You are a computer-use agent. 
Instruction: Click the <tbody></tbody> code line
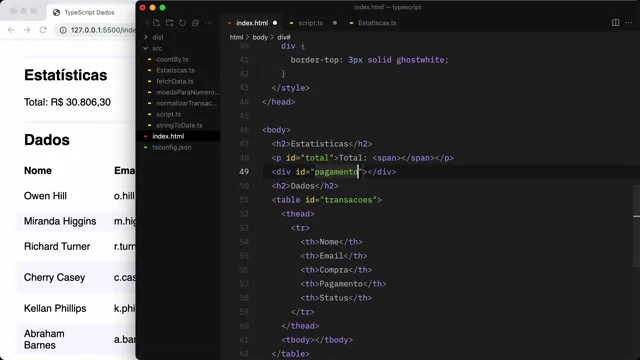pyautogui.click(x=317, y=340)
